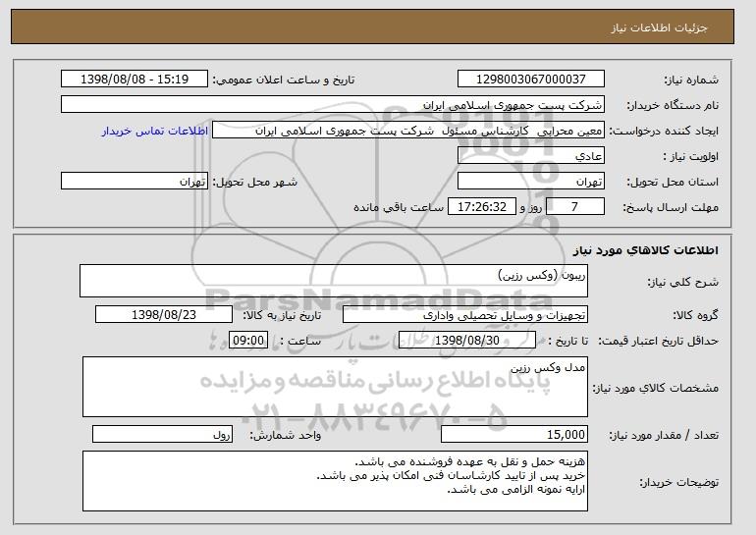Viewport: 756px width, 535px height.
Task: Click the general description box ریبون (وکس رزین)
Action: 334,281
